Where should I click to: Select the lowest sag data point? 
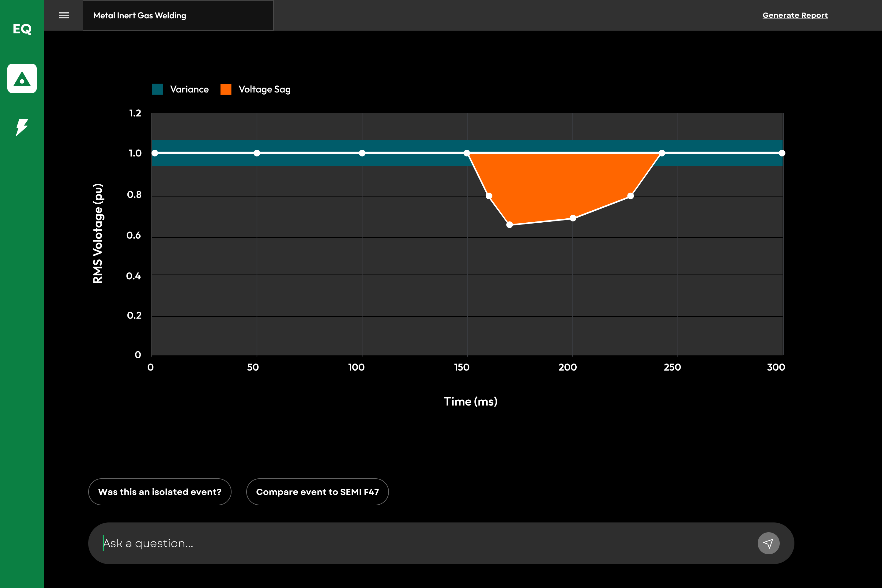[x=510, y=224]
